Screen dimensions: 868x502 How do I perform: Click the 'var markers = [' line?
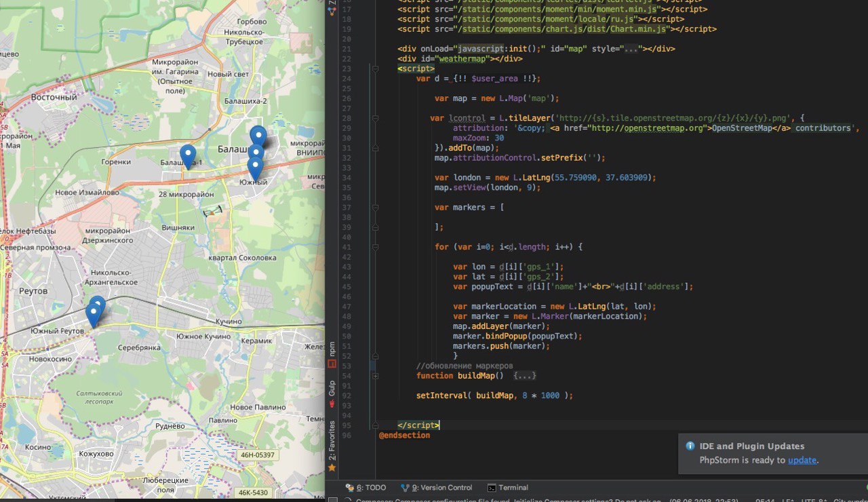(x=469, y=208)
